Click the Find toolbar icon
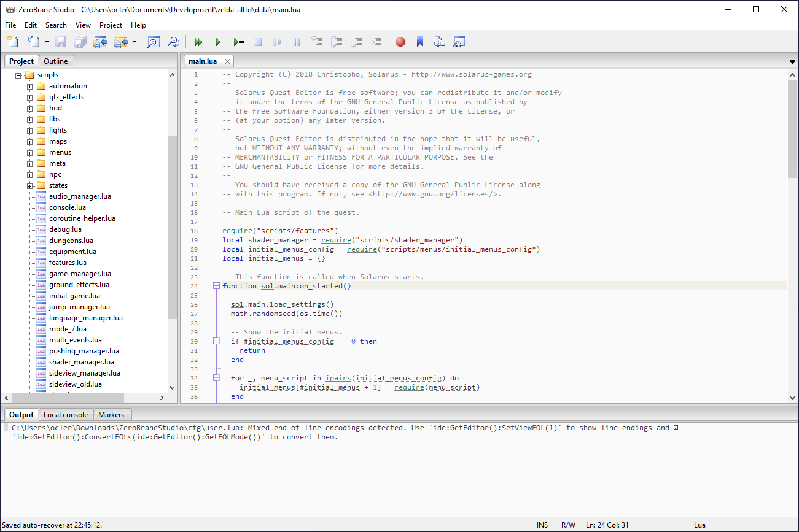Viewport: 799px width, 532px height. (x=154, y=42)
